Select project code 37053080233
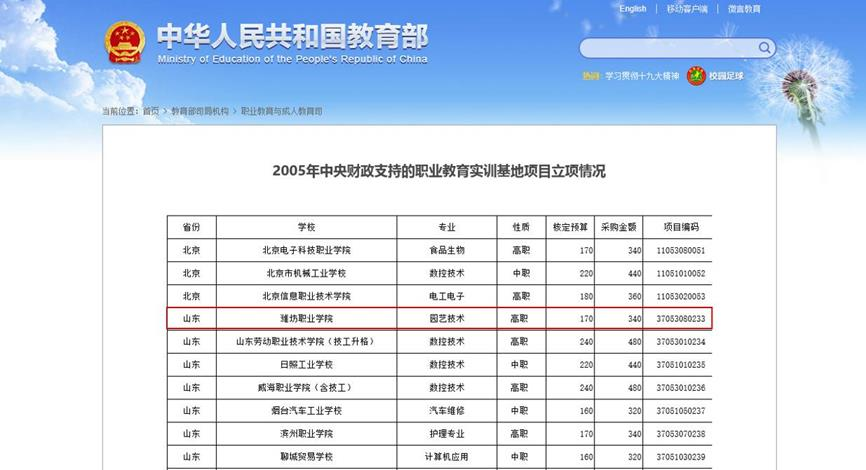The image size is (866, 470). click(681, 319)
